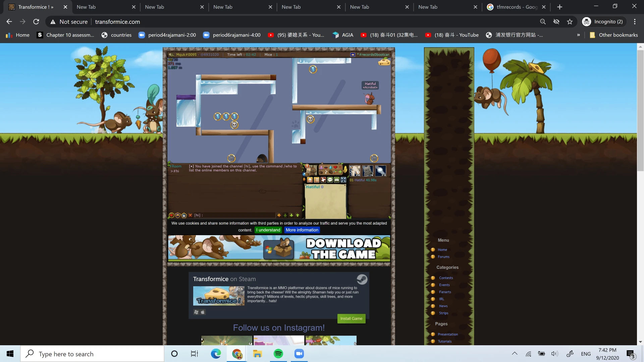Click the Steam logo in the widget
Screen dimensions: 644x362
tap(362, 279)
